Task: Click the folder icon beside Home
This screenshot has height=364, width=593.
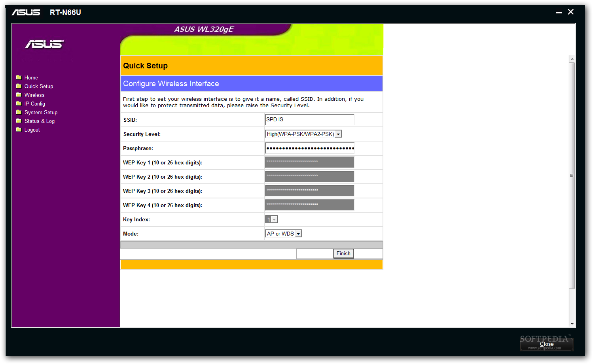Action: (x=19, y=77)
